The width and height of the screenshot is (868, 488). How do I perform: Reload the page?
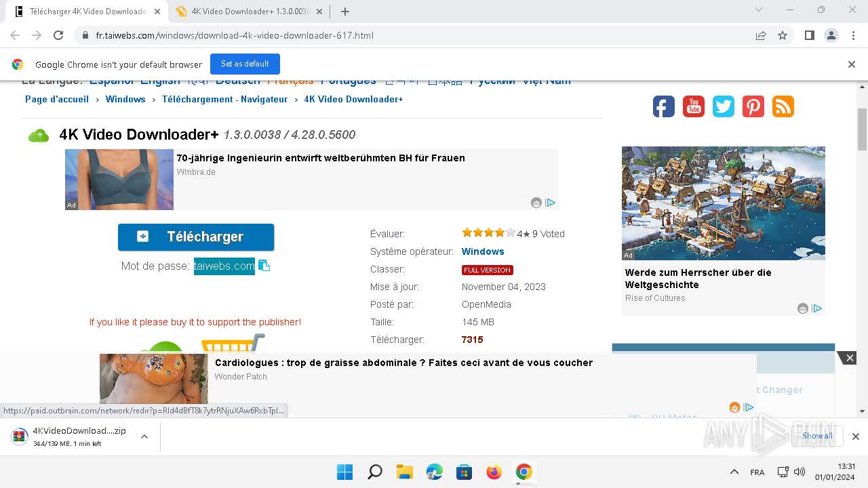[58, 35]
